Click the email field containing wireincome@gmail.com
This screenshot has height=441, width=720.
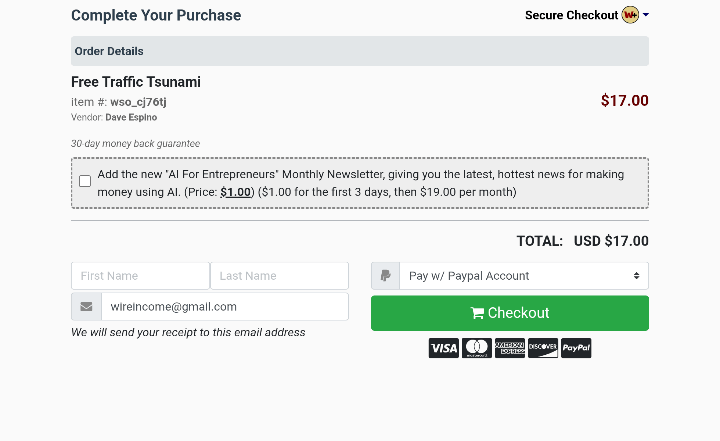pyautogui.click(x=225, y=306)
